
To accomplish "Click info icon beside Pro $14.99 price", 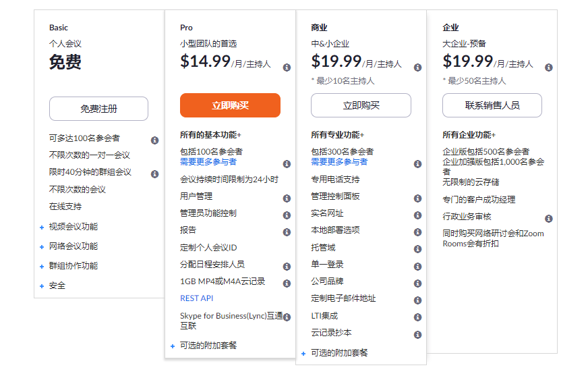I will click(287, 68).
